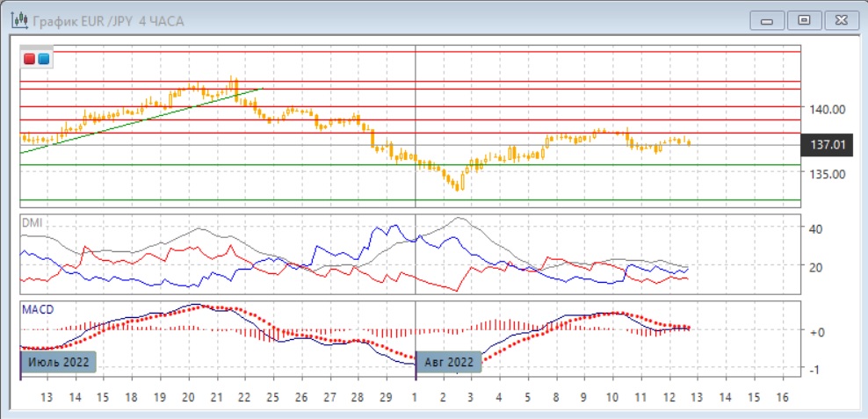Click the DMI scale value 40
This screenshot has width=868, height=419.
tap(815, 229)
